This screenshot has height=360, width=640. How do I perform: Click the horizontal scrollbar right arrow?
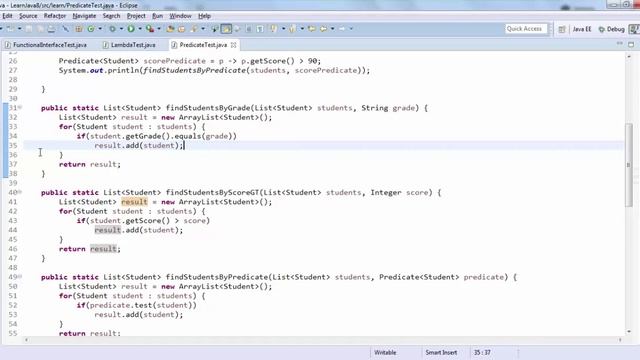click(x=620, y=340)
